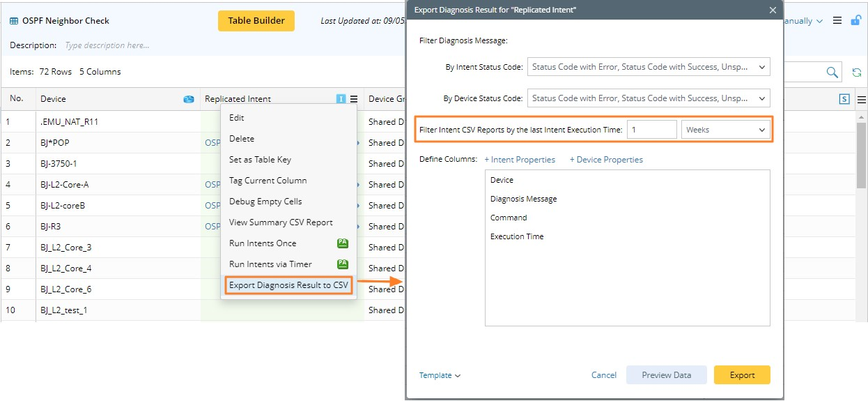Click the green refresh icon

click(x=856, y=73)
